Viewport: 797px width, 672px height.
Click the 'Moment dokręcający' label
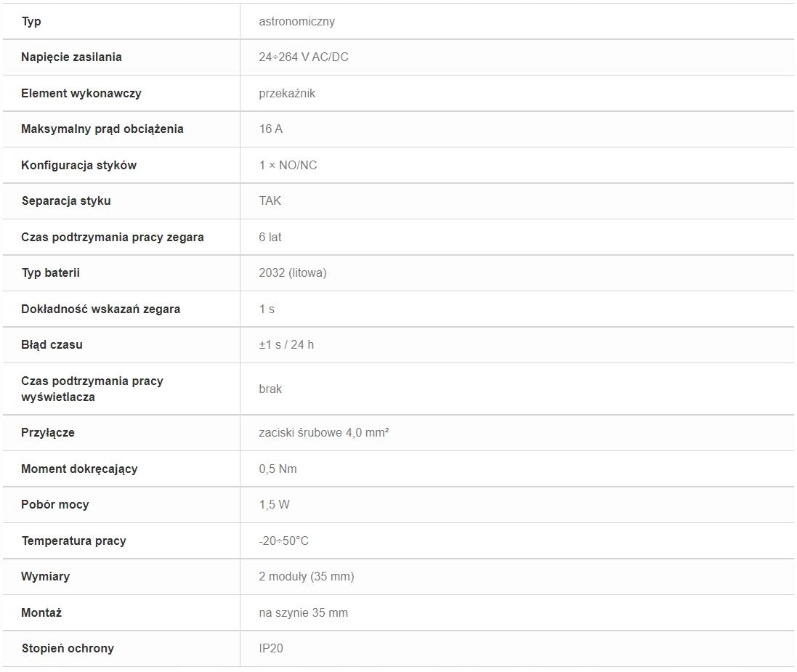[x=78, y=469]
